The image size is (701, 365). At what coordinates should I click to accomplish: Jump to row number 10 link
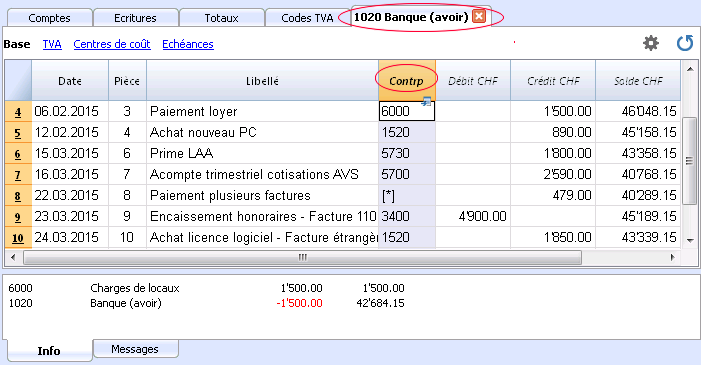18,238
